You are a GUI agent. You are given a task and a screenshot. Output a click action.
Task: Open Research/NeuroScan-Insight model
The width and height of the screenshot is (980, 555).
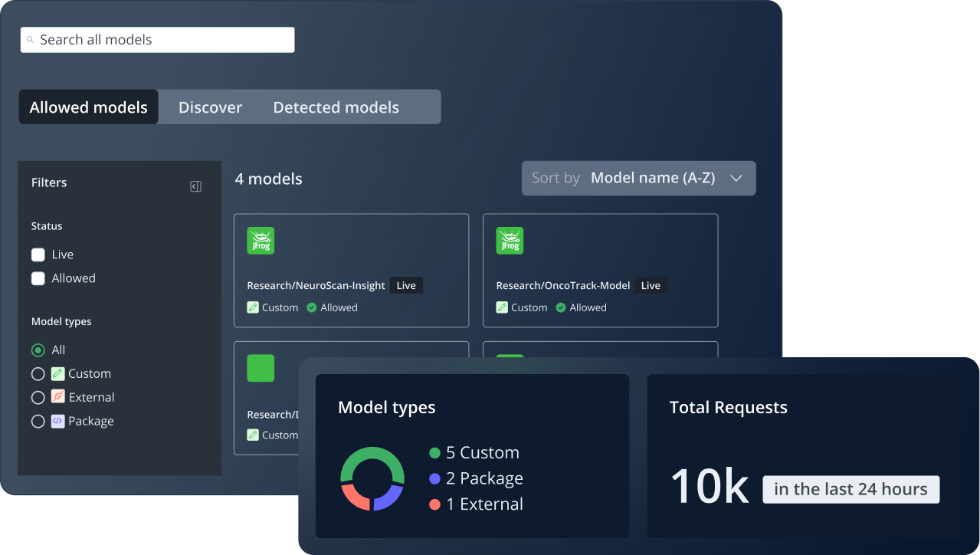point(316,285)
